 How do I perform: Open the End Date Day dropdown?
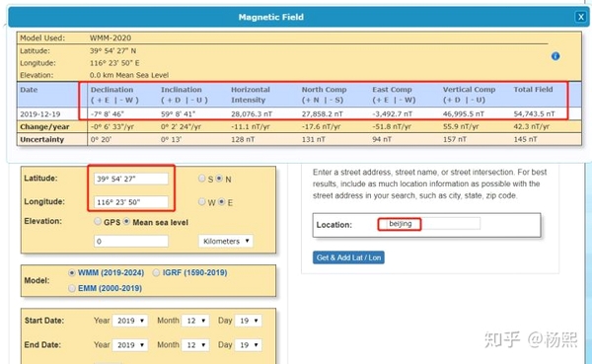tap(248, 344)
